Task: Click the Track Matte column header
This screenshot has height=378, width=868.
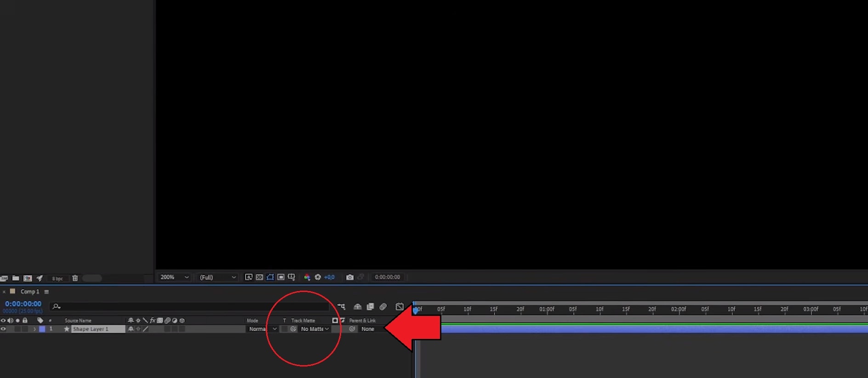Action: click(303, 321)
